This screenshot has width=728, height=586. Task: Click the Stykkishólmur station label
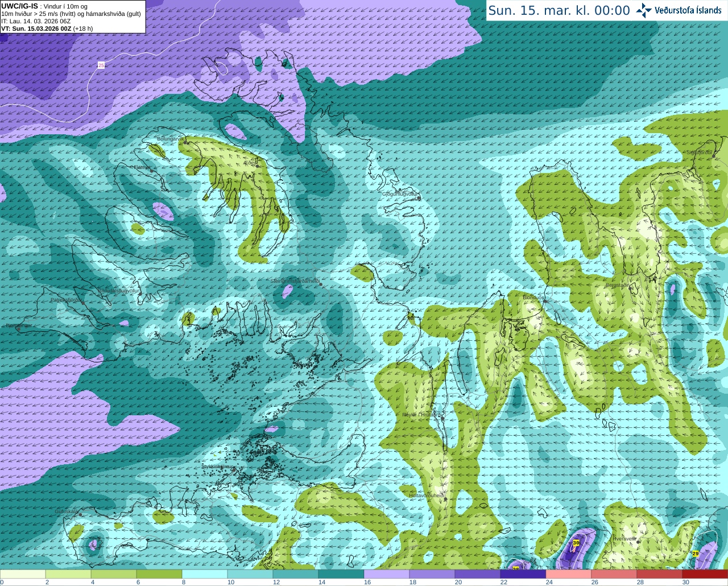217,466
